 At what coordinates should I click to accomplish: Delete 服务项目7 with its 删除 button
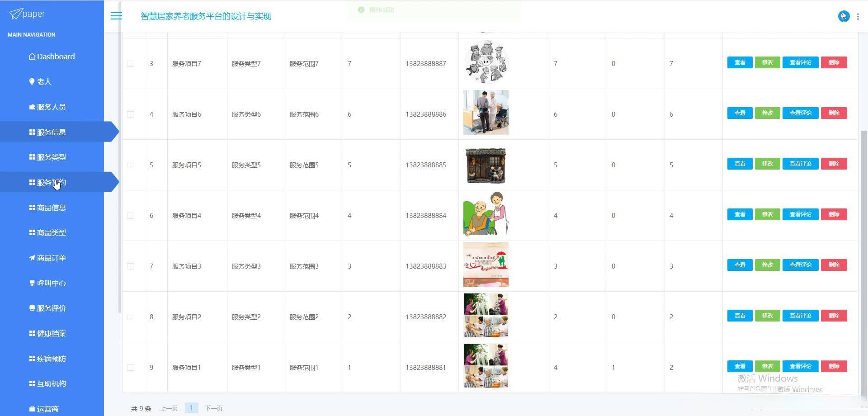coord(834,62)
